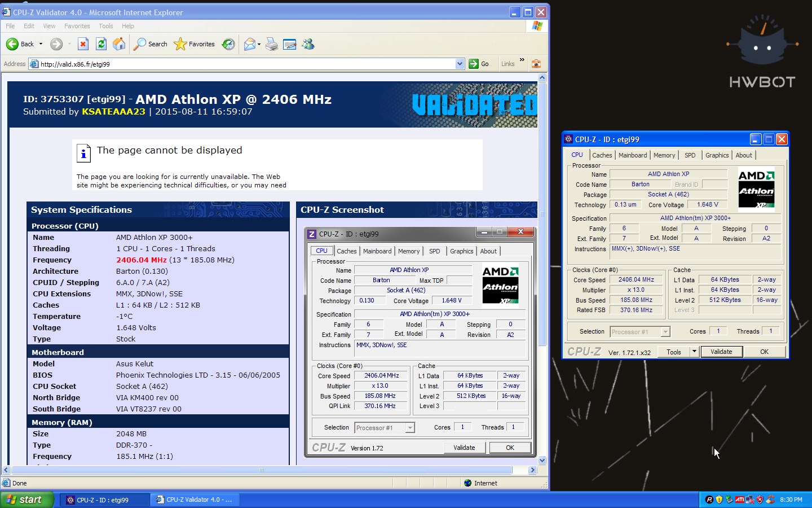Open the Search pane with magnifier icon
The width and height of the screenshot is (812, 508).
tap(139, 44)
